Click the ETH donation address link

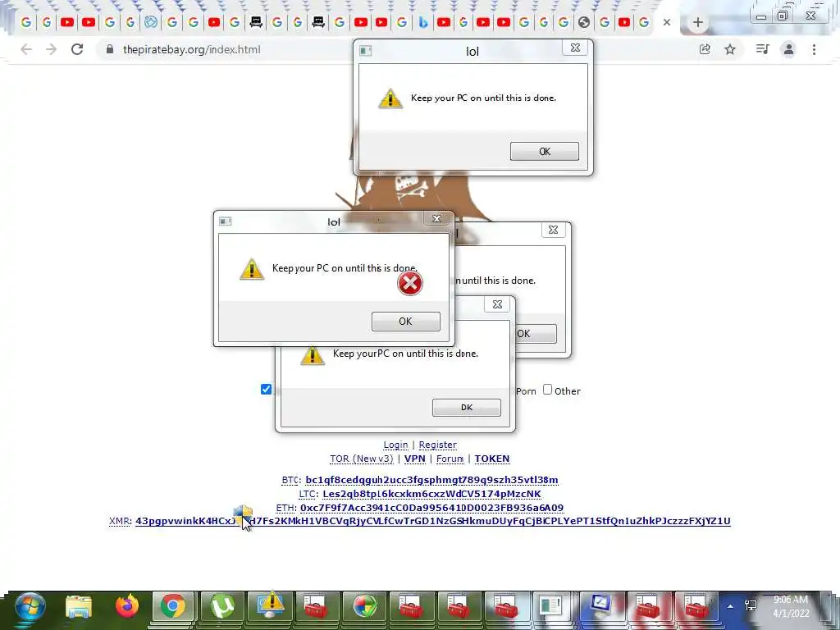point(431,508)
